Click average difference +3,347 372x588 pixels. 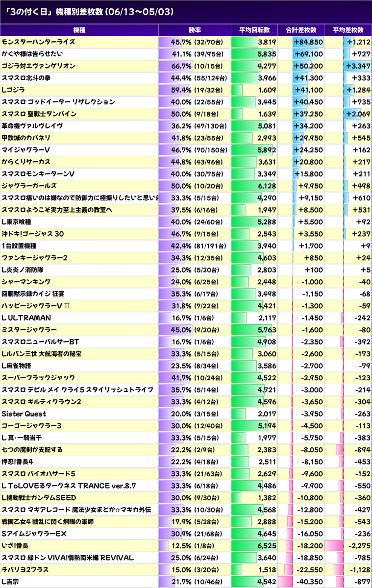pos(358,66)
